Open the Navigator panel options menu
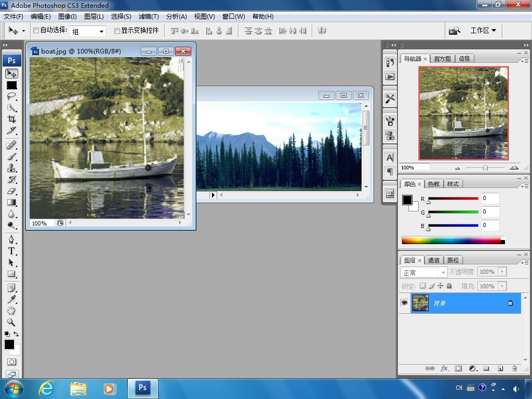The image size is (532, 399). 525,61
